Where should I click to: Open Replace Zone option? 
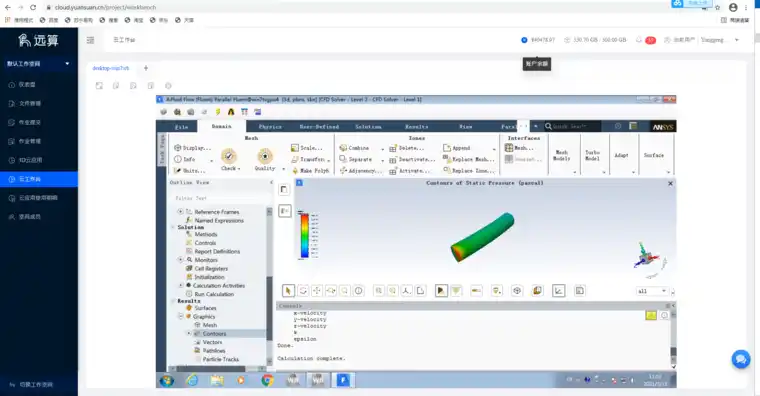(469, 171)
